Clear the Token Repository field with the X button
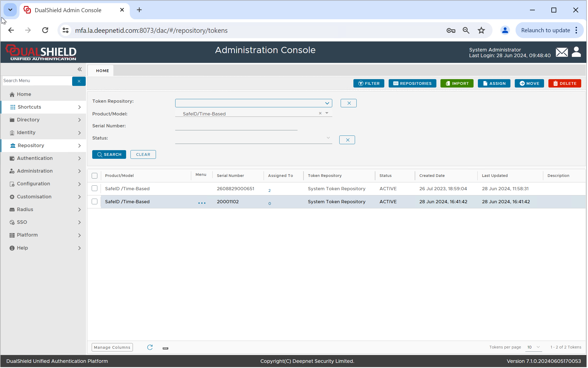The height and width of the screenshot is (368, 588). (349, 103)
